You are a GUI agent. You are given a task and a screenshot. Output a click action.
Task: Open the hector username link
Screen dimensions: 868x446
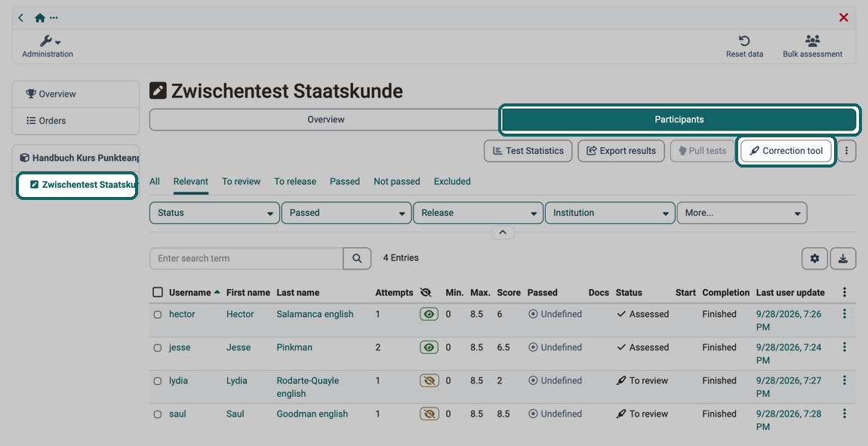point(182,314)
